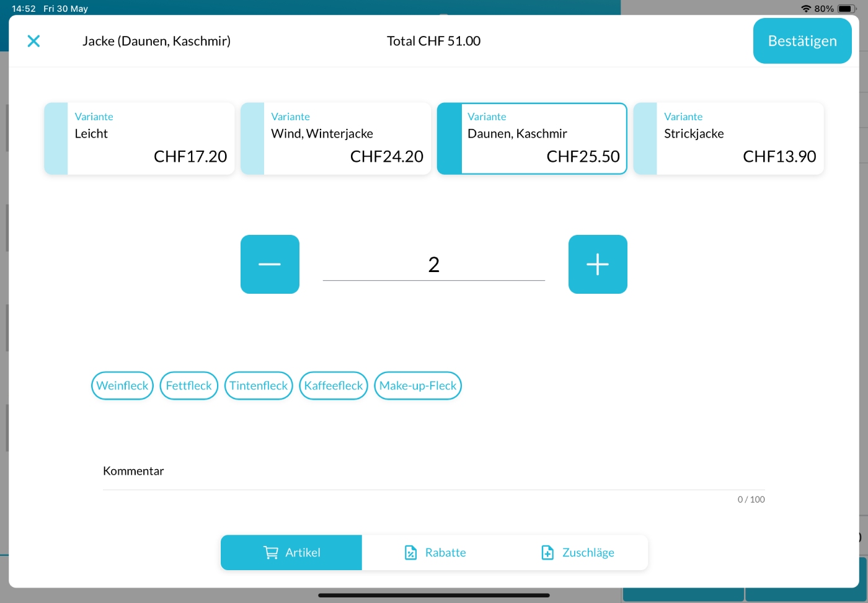Open the Rabatte tab
Viewport: 868px width, 603px height.
coord(434,553)
